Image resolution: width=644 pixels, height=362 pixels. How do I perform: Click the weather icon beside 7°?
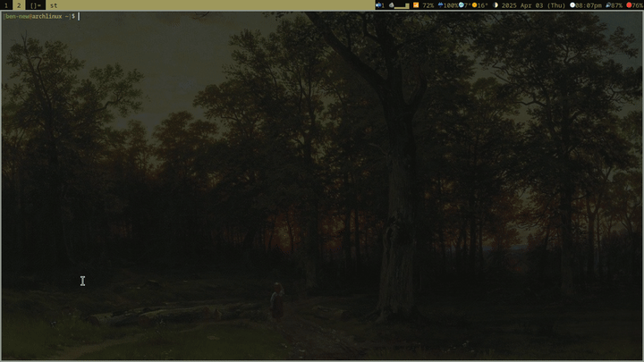coord(461,5)
